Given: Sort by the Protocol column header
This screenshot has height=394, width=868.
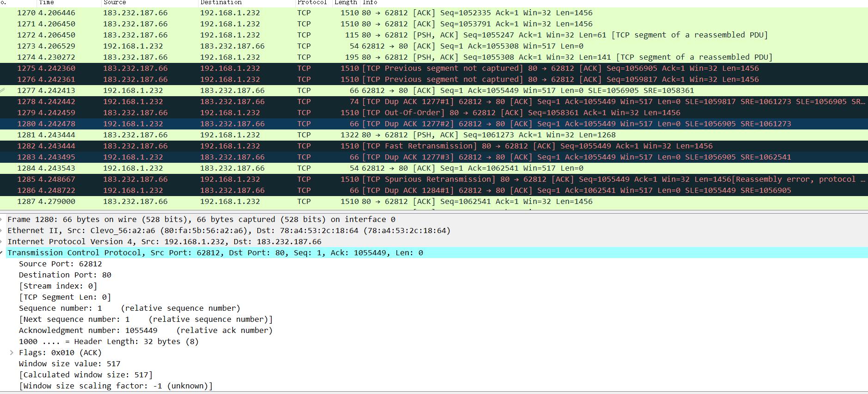Looking at the screenshot, I should pyautogui.click(x=314, y=3).
